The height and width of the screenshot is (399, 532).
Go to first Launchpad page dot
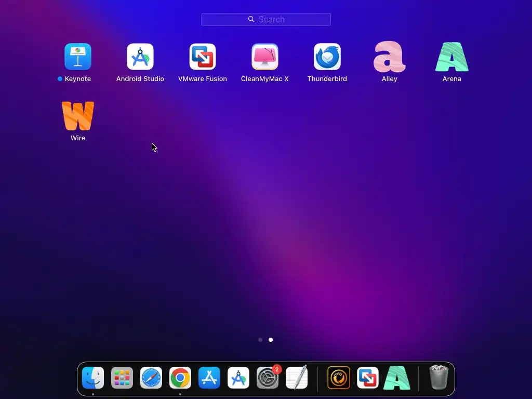(x=260, y=340)
